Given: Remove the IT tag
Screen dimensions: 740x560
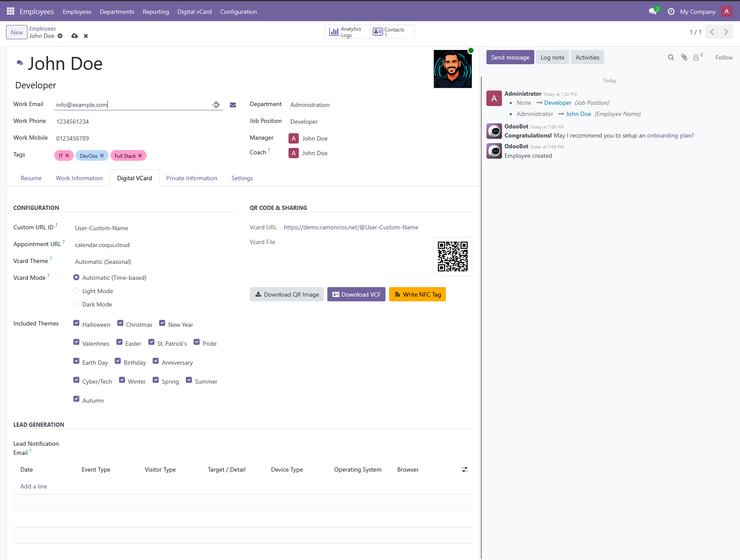Looking at the screenshot, I should [x=67, y=156].
